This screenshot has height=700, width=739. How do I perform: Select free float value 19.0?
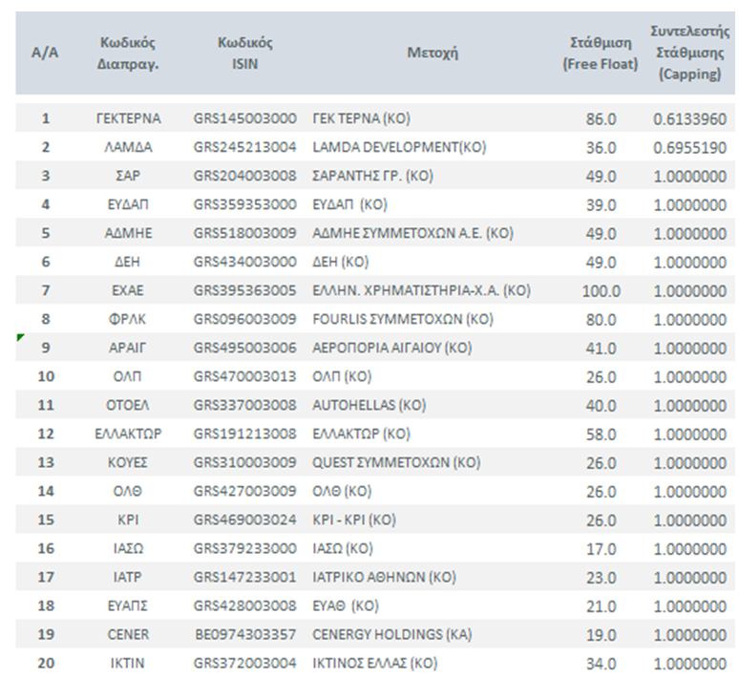pos(601,635)
